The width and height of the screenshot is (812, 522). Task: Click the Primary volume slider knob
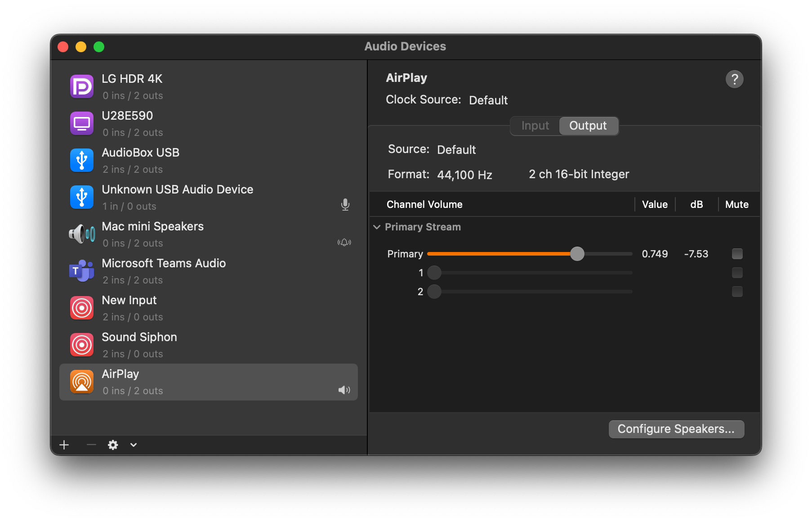coord(577,254)
